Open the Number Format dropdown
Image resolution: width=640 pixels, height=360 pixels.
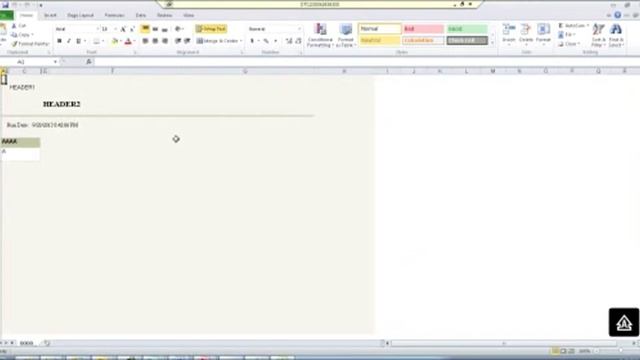299,29
